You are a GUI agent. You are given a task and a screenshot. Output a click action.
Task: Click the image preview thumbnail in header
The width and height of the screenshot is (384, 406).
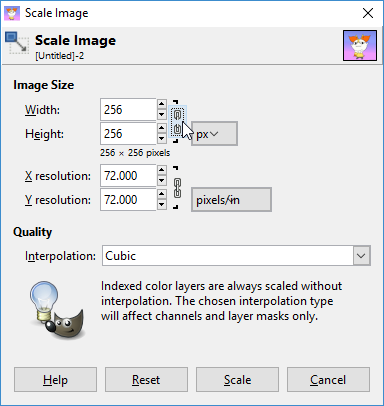360,45
